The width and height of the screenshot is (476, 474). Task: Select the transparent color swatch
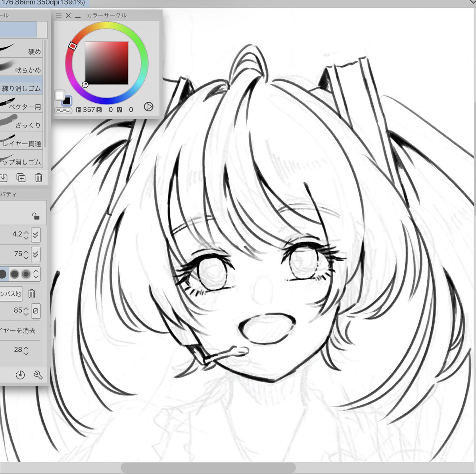tap(63, 111)
